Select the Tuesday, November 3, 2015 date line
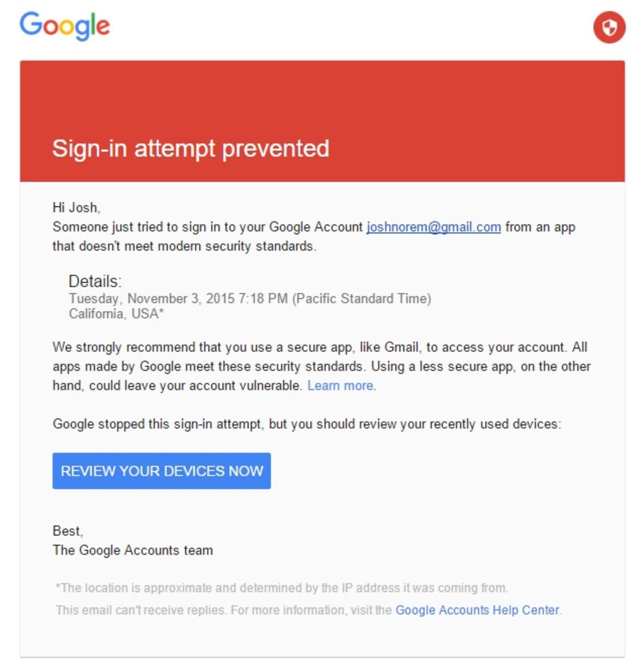 point(178,299)
